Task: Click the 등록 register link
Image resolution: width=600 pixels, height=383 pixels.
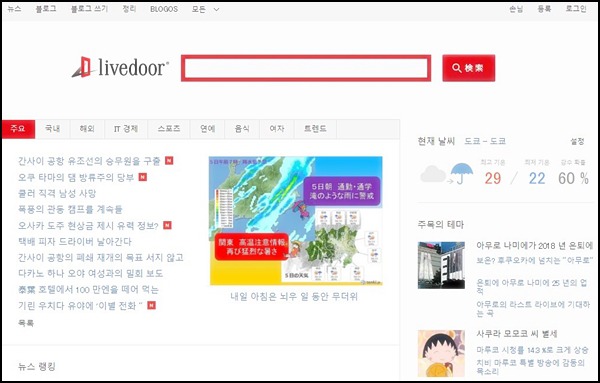Action: [544, 9]
